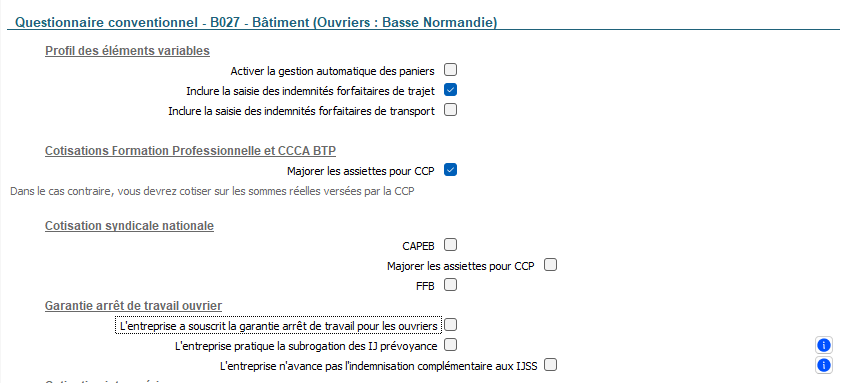Click 'Garantie arrêt de travail ouvrier' heading
843x383 pixels.
[133, 306]
